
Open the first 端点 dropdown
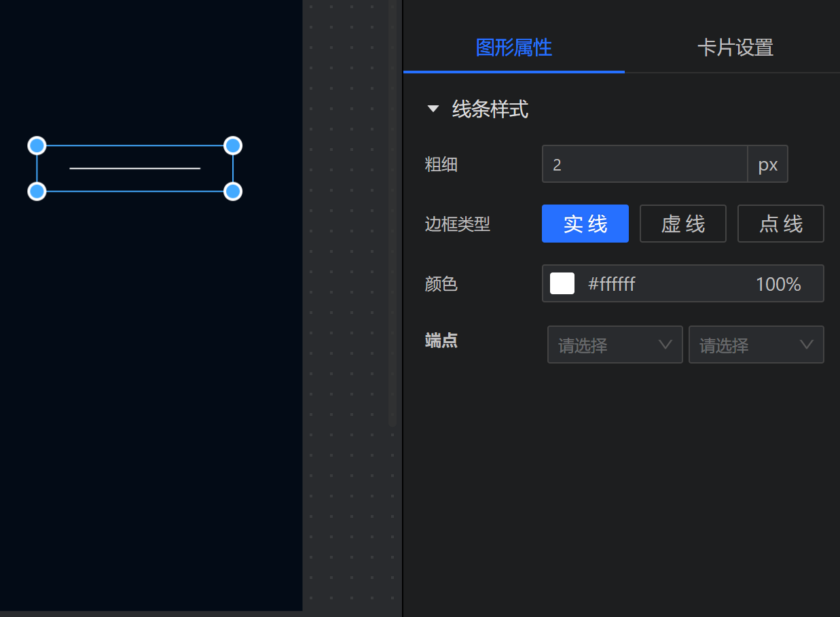(615, 345)
